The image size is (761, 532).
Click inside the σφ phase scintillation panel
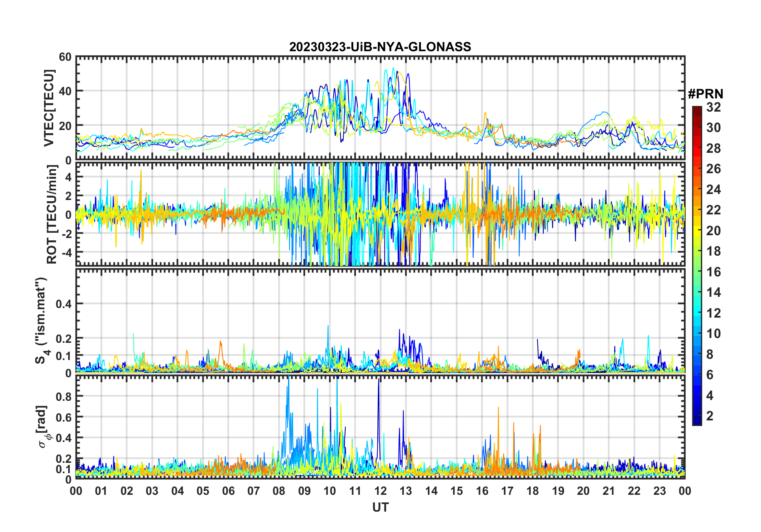tap(380, 427)
